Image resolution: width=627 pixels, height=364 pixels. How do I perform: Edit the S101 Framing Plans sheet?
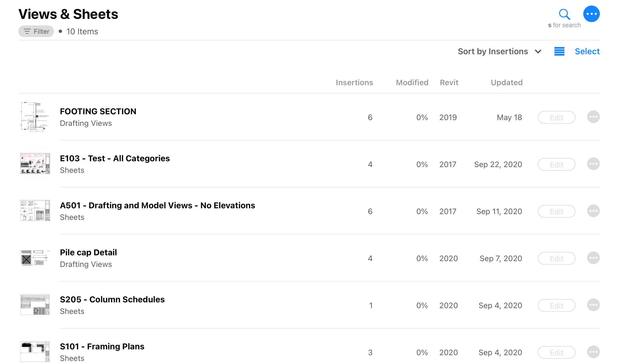tap(556, 353)
